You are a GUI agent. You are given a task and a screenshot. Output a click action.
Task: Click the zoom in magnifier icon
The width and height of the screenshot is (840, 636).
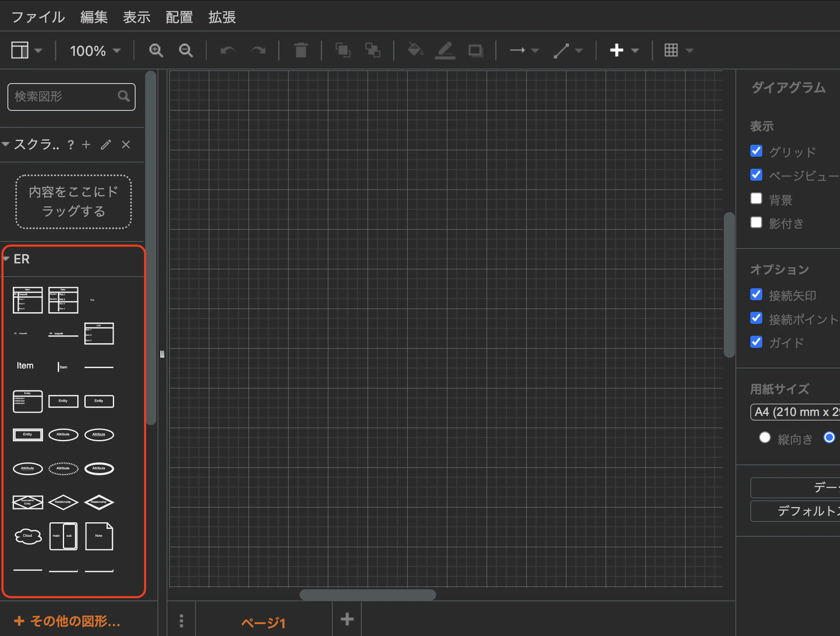[x=155, y=50]
